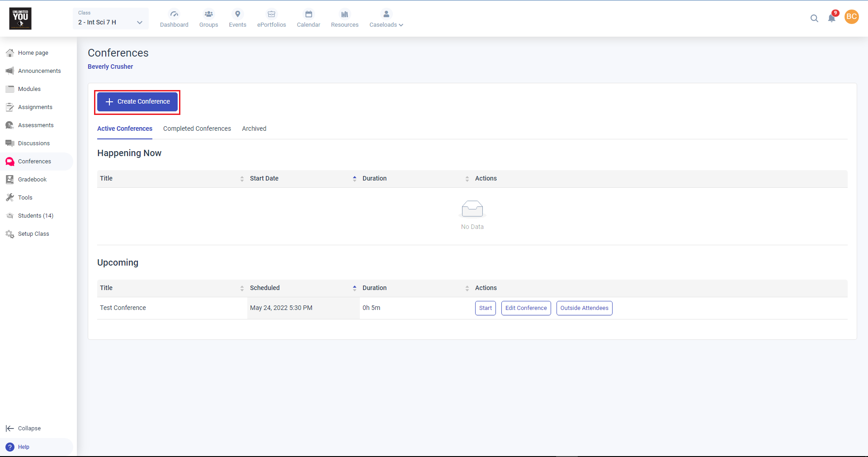Open the Events pin icon
This screenshot has height=457, width=868.
click(x=237, y=14)
